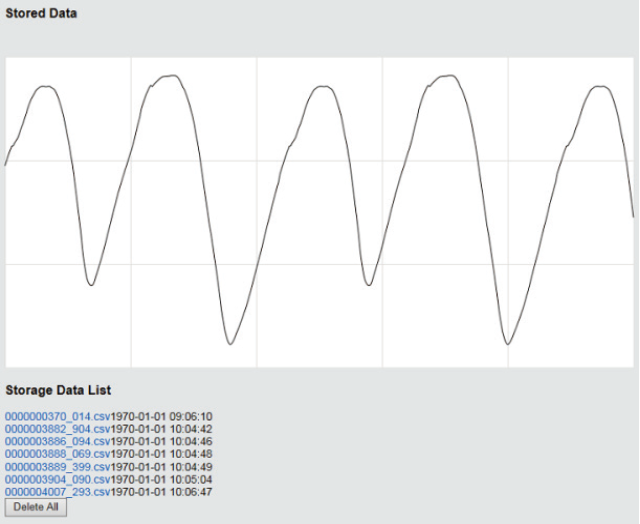Image resolution: width=640 pixels, height=524 pixels.
Task: Click the Storage Data List heading
Action: click(x=58, y=390)
